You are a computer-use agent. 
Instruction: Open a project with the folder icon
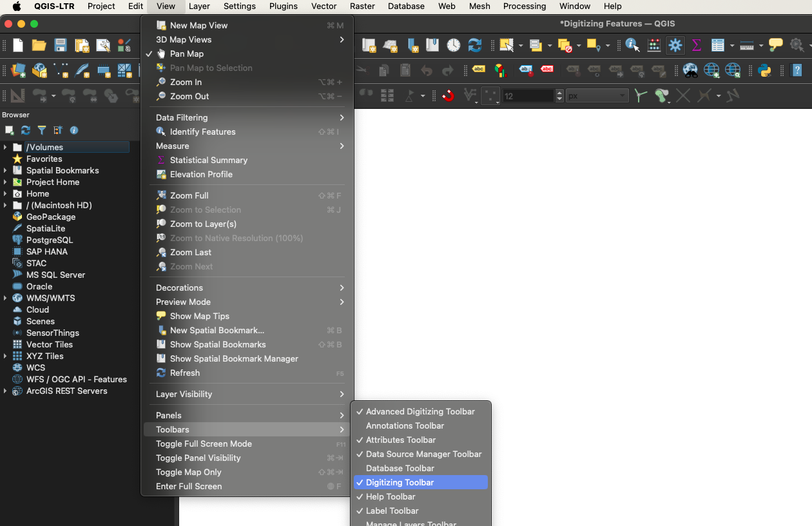point(39,45)
